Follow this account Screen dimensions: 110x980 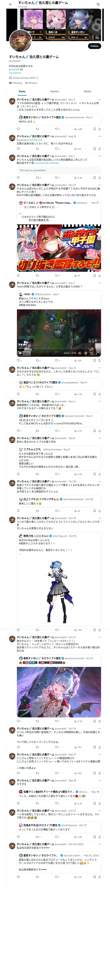95,46
